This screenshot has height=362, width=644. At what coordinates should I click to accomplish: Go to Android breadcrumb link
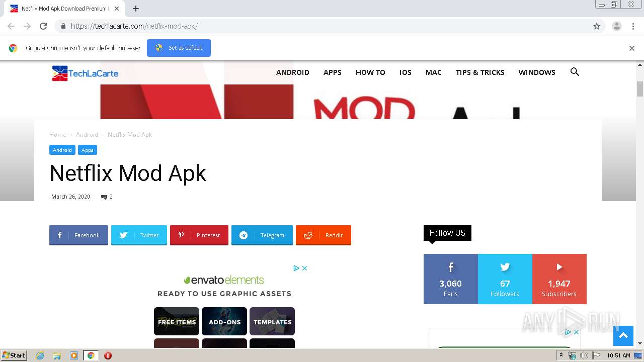coord(87,135)
